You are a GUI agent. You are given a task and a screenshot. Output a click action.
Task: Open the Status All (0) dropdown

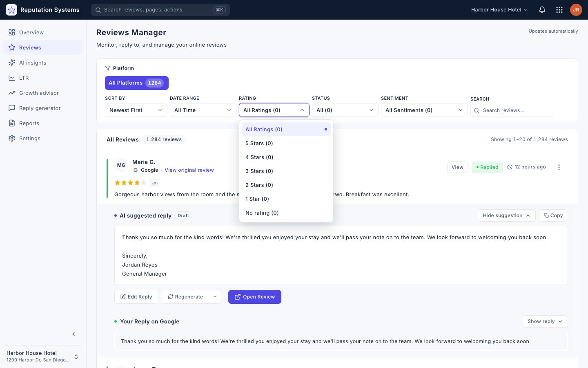[345, 110]
